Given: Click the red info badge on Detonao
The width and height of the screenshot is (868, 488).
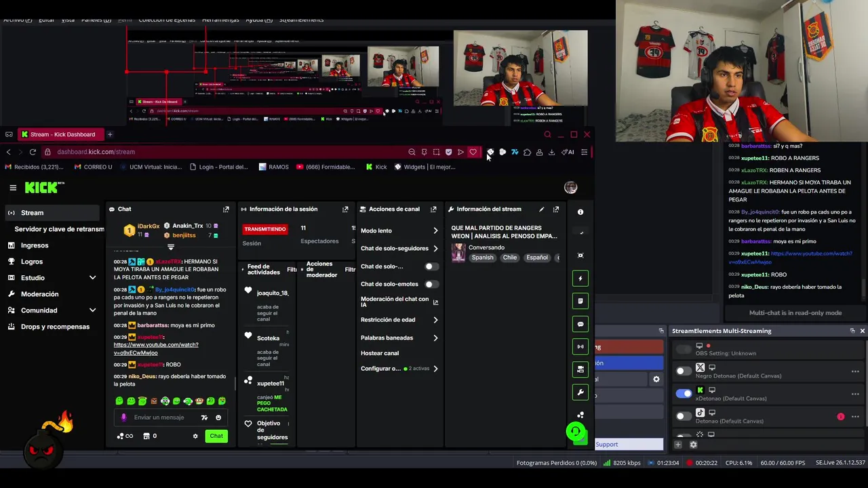Looking at the screenshot, I should [x=841, y=417].
